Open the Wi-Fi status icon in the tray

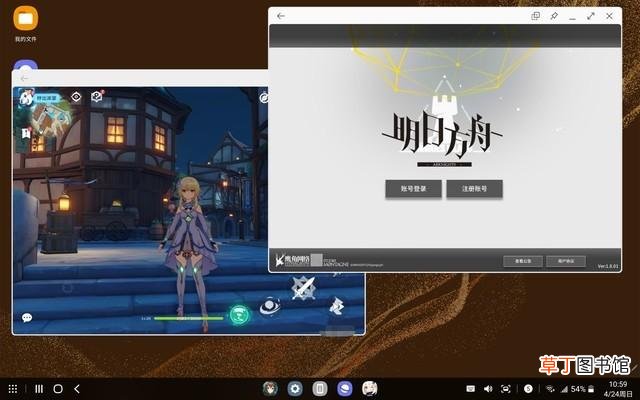point(550,389)
